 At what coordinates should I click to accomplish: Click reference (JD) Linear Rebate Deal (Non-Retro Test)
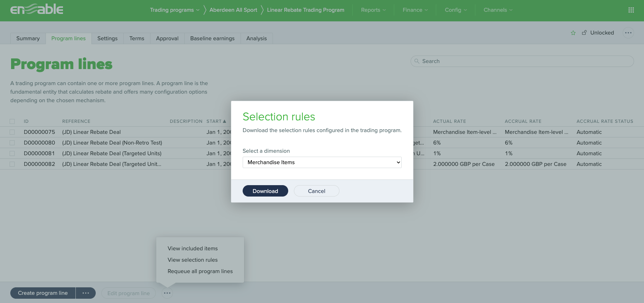(112, 143)
